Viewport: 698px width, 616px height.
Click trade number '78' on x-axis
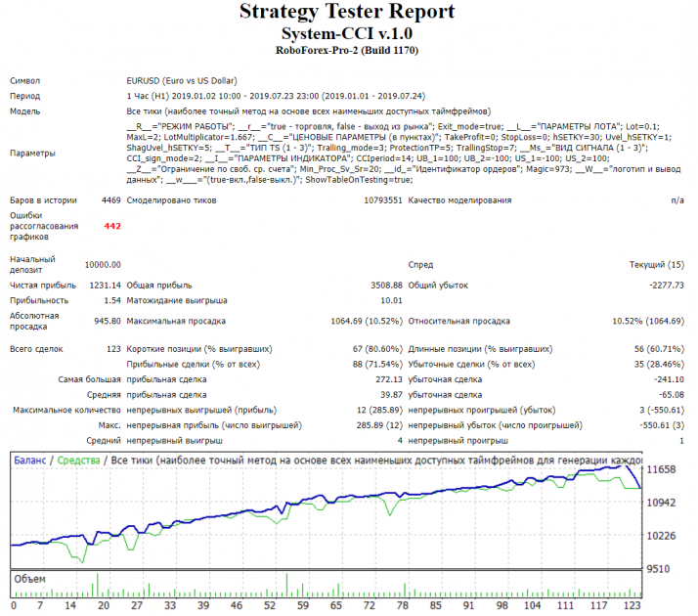pyautogui.click(x=403, y=605)
